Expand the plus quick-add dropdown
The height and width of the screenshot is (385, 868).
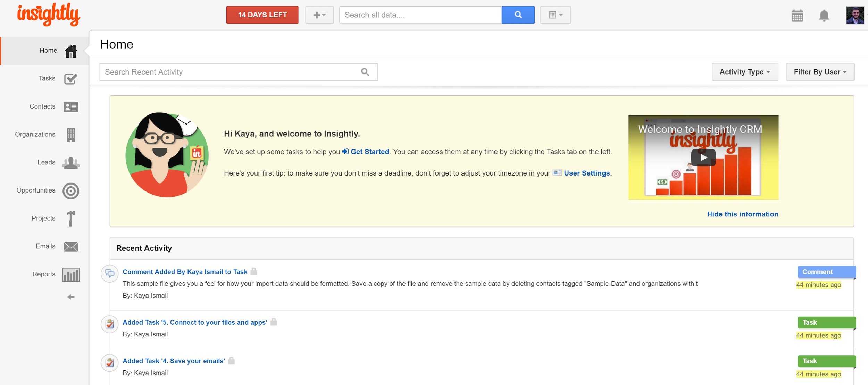tap(319, 15)
